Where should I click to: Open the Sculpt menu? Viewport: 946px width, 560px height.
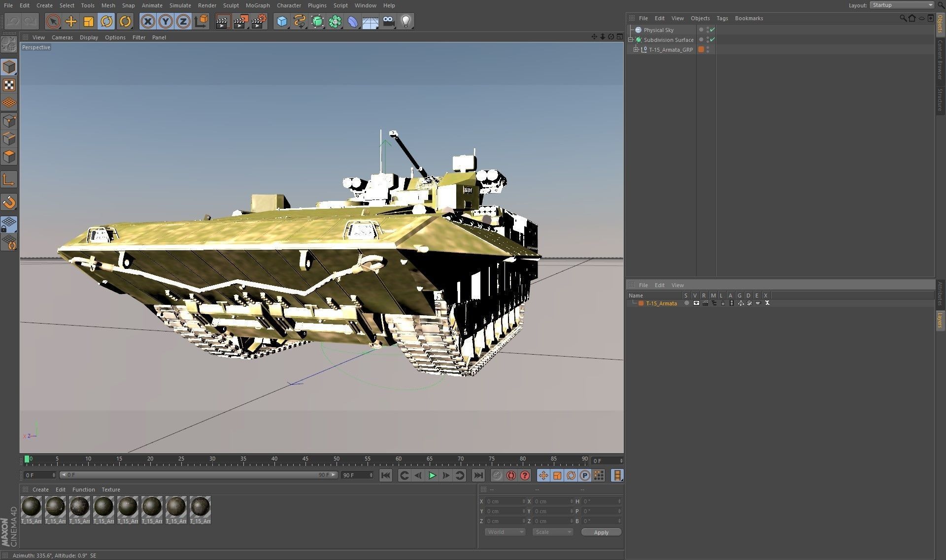tap(231, 5)
